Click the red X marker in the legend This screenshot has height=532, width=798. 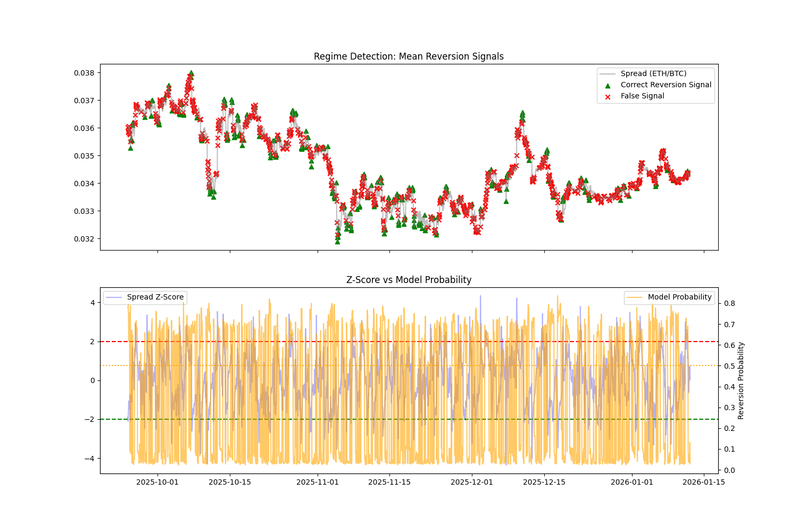(608, 96)
